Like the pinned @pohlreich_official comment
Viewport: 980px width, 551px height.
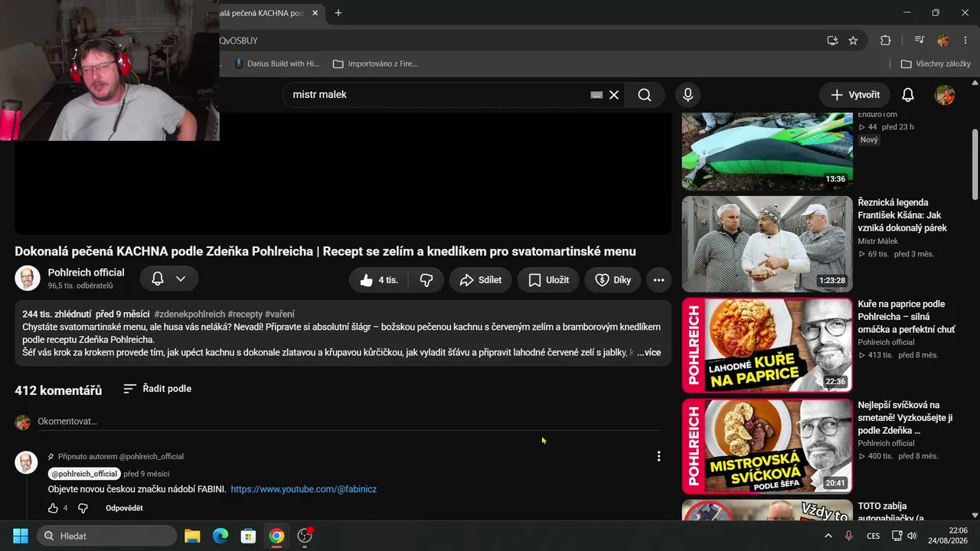click(x=53, y=508)
